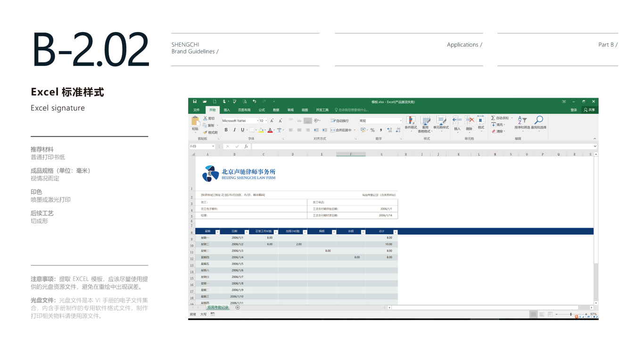
Task: Click the Sign in (登录) link
Action: pyautogui.click(x=574, y=110)
